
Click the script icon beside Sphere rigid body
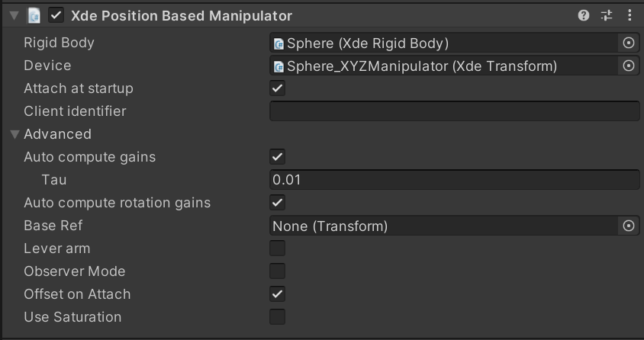point(279,43)
